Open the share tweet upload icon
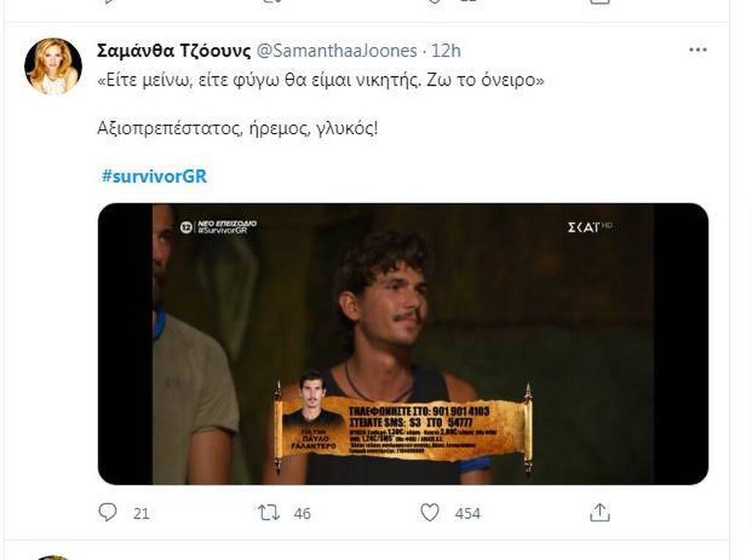752x560 pixels. coord(599,512)
